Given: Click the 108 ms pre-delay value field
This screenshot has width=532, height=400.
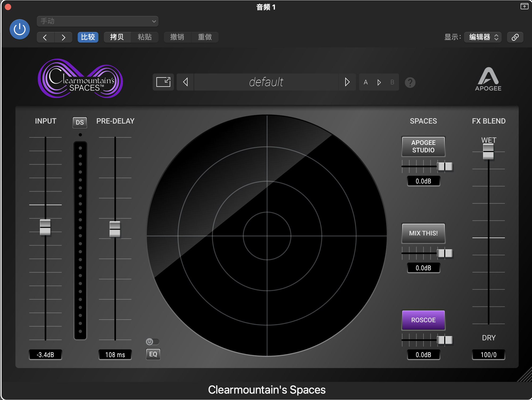Looking at the screenshot, I should pos(115,355).
